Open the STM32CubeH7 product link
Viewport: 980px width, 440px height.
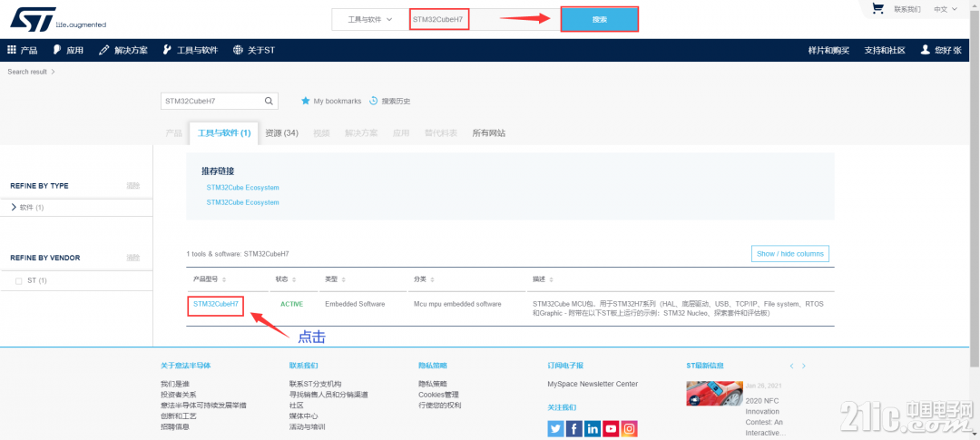(216, 304)
